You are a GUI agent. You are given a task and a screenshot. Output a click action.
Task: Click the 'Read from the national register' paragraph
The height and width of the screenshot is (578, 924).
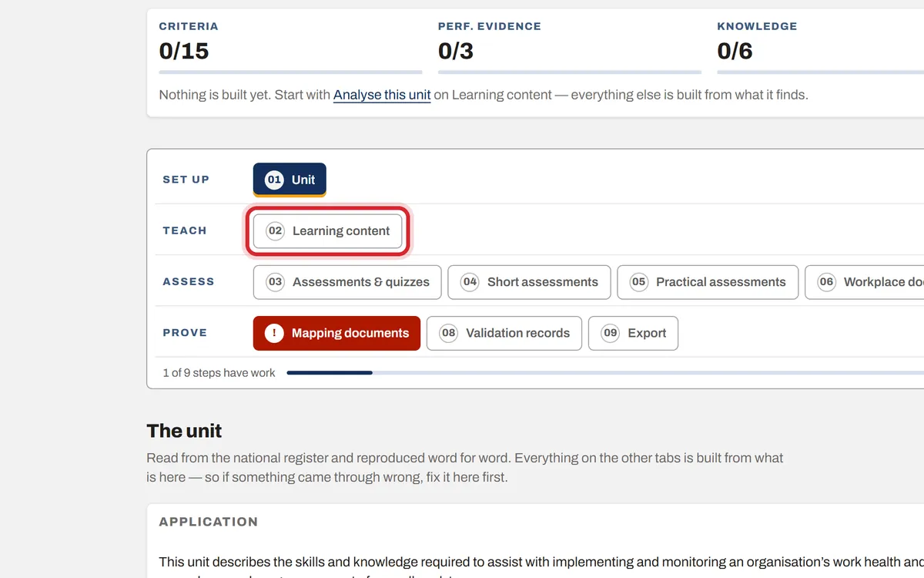(x=465, y=467)
